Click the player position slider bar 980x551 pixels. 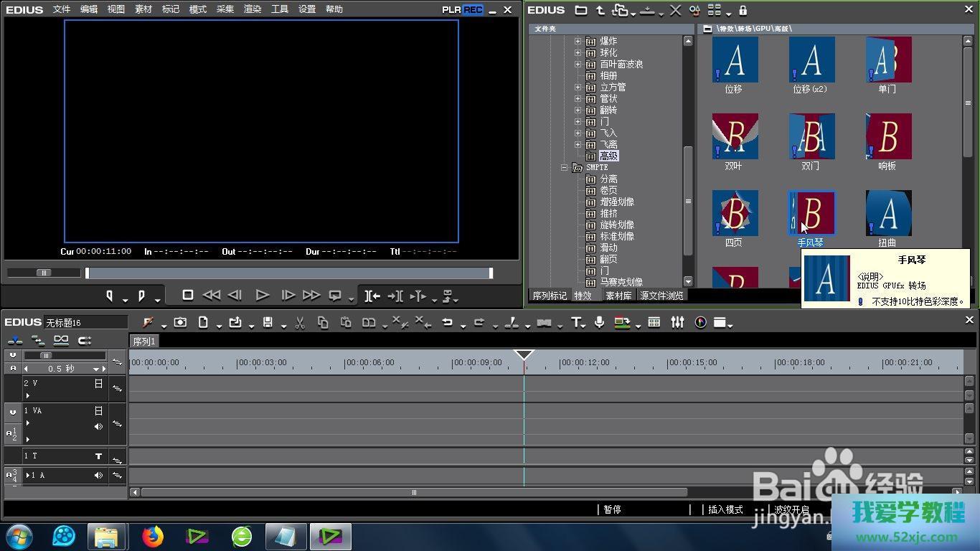(288, 273)
